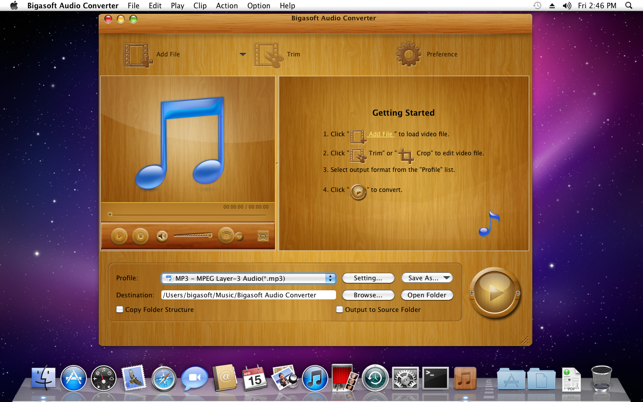Image resolution: width=643 pixels, height=402 pixels.
Task: Click the Add File icon in Getting Started
Action: pyautogui.click(x=358, y=136)
